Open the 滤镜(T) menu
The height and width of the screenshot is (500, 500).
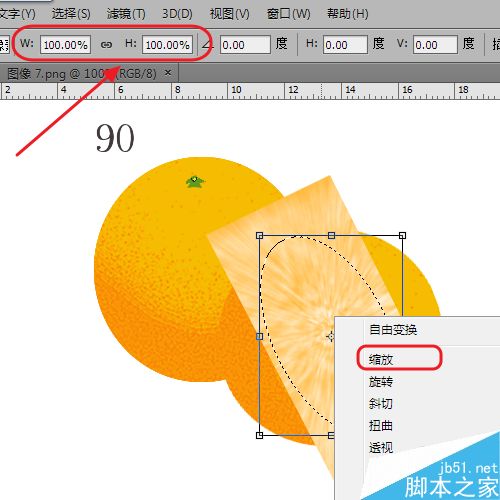[126, 14]
